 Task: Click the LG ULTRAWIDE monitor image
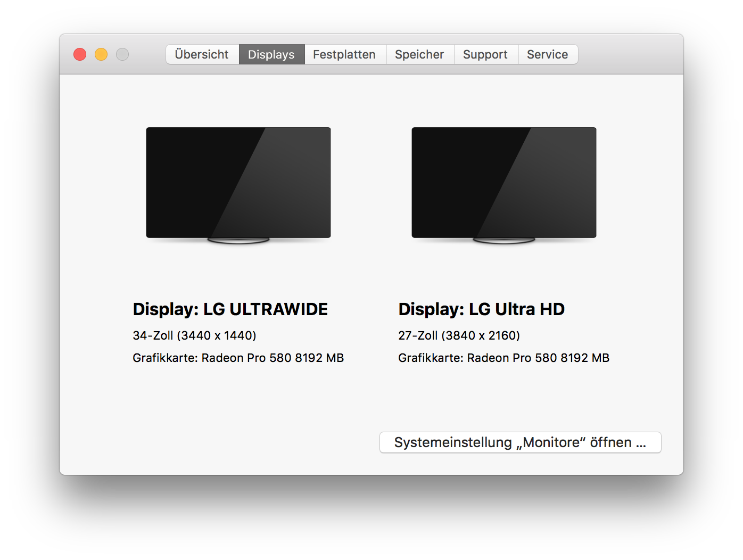[x=238, y=185]
